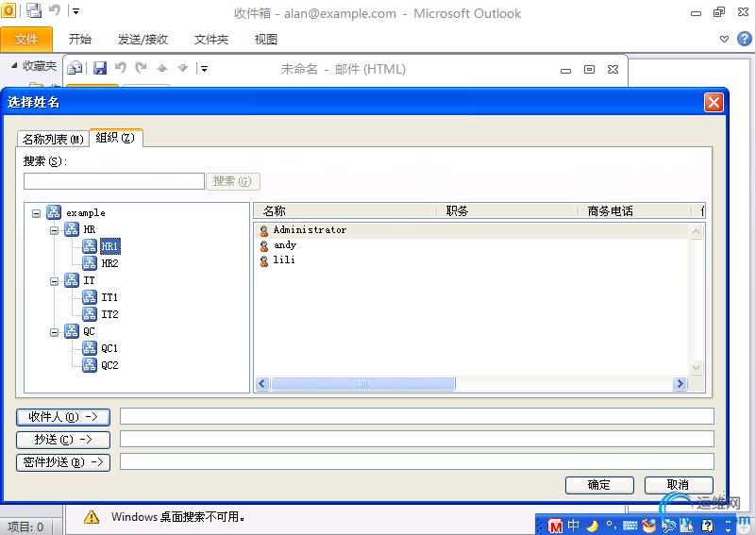This screenshot has width=756, height=535.
Task: Collapse the IT tree node
Action: coord(54,281)
